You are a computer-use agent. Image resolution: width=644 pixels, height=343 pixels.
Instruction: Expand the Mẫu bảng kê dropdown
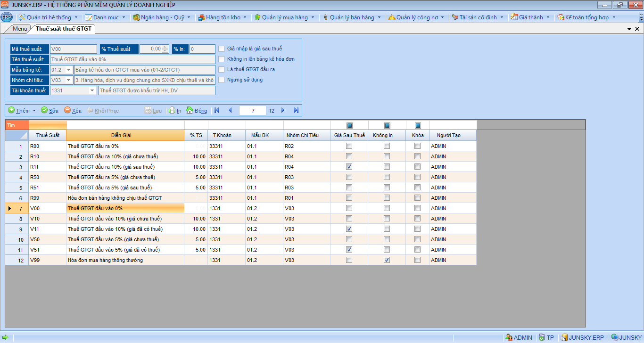click(69, 70)
